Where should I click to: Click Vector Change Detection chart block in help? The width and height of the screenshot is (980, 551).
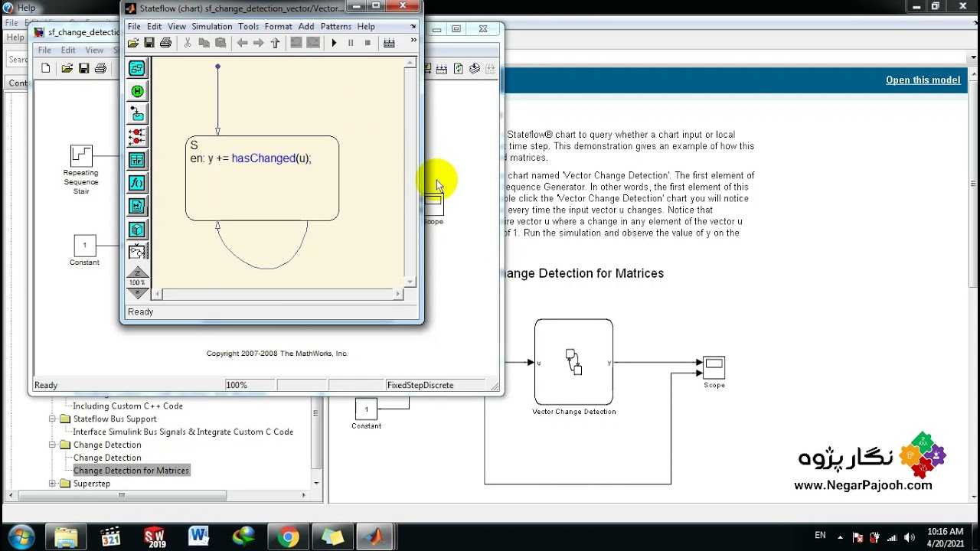pos(573,362)
